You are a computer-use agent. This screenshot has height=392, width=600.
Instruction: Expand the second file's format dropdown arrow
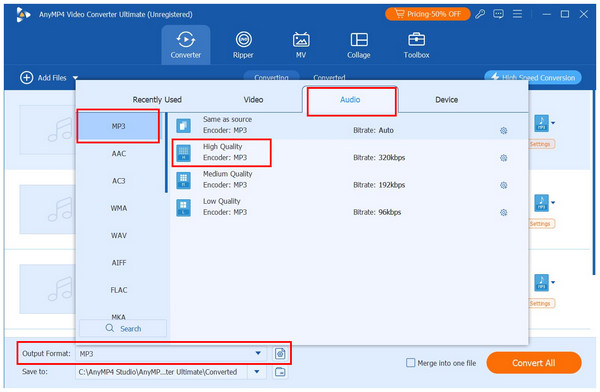tap(553, 203)
